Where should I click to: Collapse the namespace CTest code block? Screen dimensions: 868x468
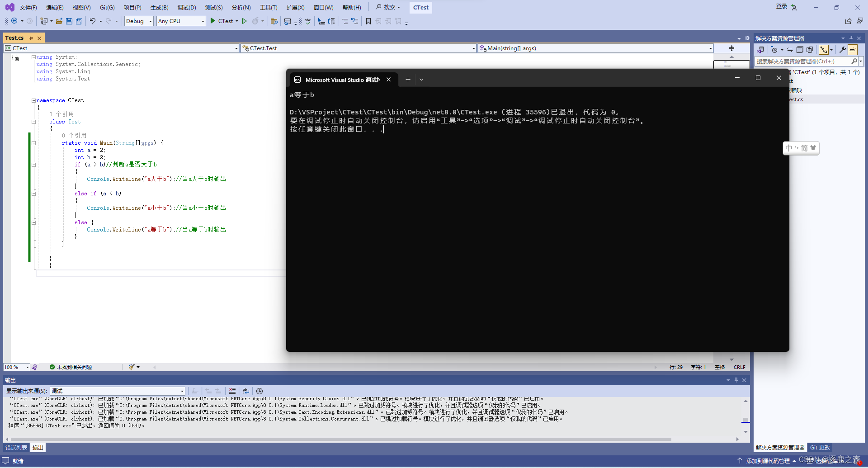pos(33,100)
